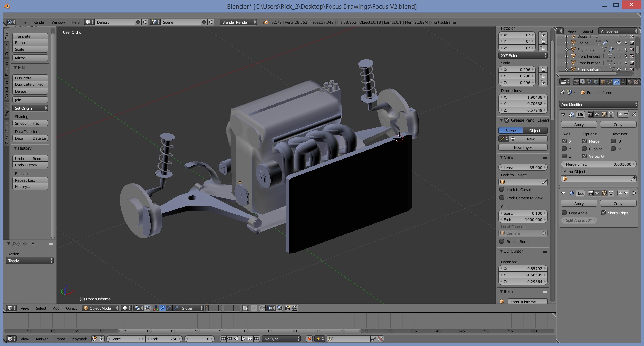The width and height of the screenshot is (644, 346).
Task: Click the record auto-keyframe button
Action: (309, 339)
